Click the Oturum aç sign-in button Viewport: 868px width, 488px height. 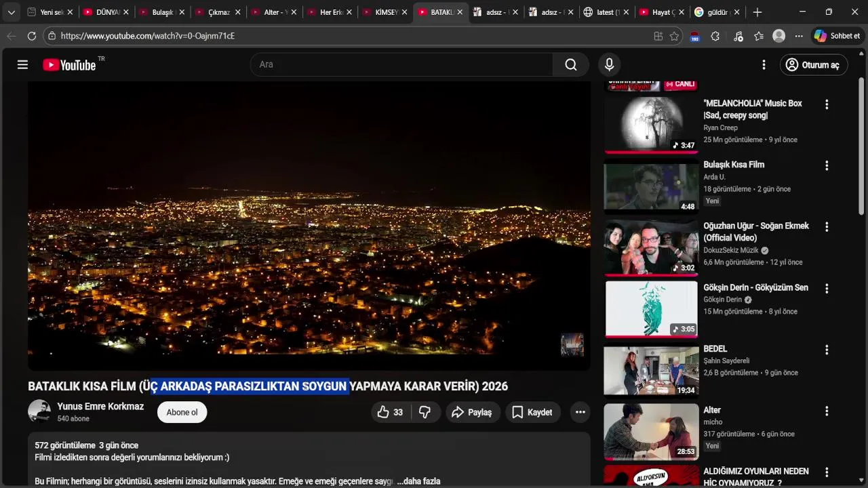point(813,64)
